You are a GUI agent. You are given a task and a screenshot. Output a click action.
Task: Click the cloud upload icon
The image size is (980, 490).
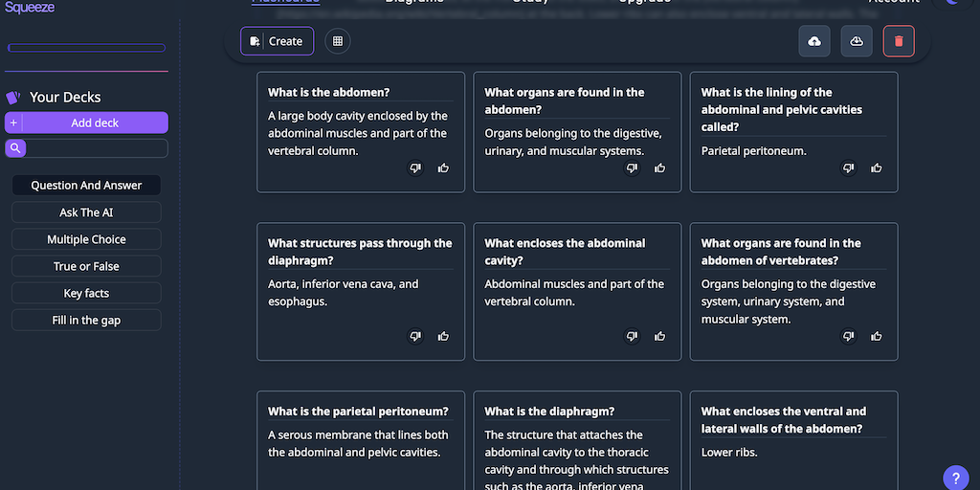(x=814, y=41)
